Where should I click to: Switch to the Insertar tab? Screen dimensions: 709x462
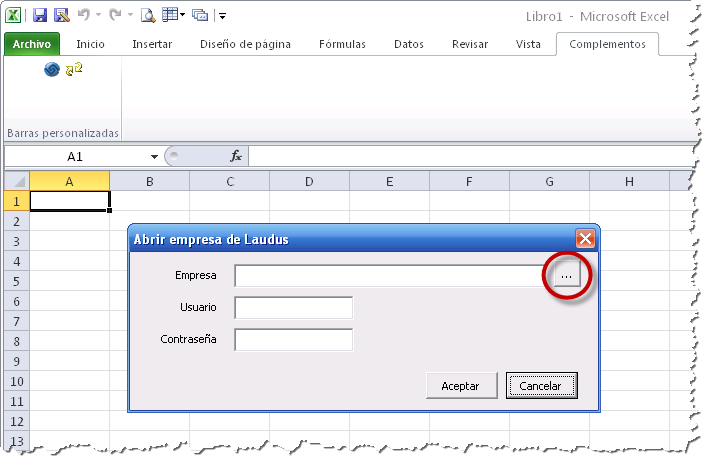coord(152,44)
